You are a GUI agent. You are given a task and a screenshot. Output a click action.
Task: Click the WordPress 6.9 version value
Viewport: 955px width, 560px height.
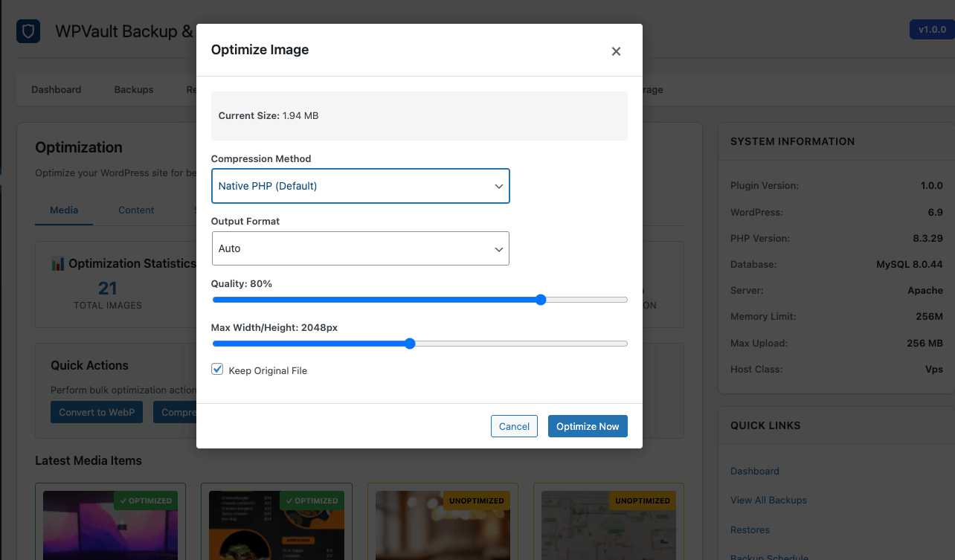[935, 212]
